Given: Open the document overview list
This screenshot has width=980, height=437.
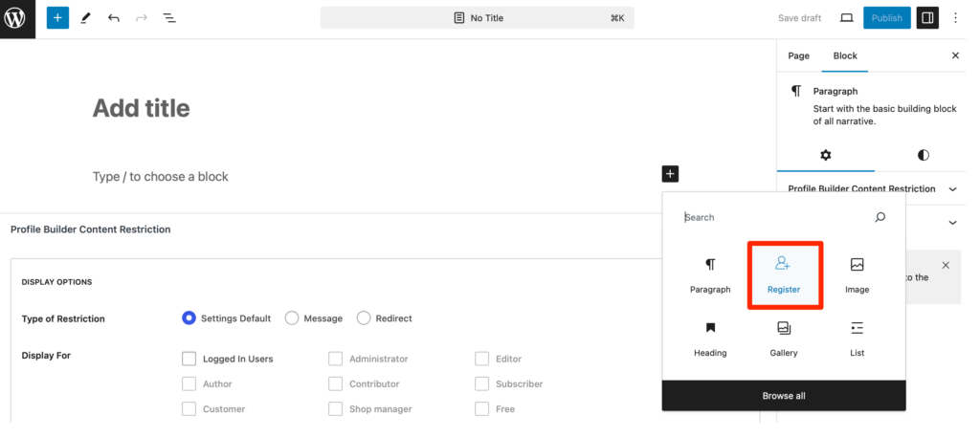Looking at the screenshot, I should tap(169, 18).
